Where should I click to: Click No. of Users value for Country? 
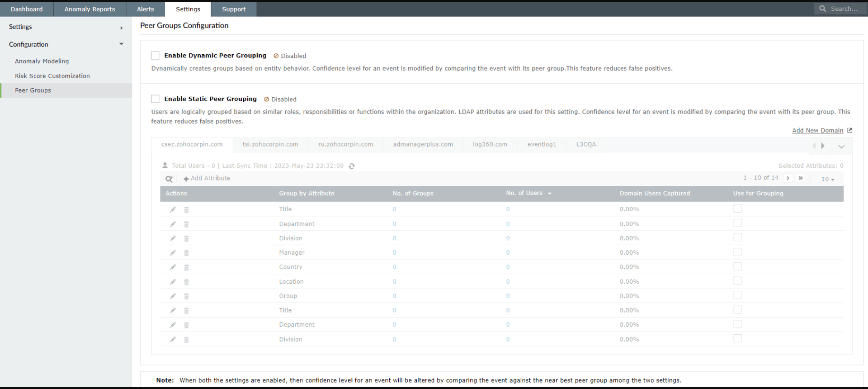[x=508, y=267]
